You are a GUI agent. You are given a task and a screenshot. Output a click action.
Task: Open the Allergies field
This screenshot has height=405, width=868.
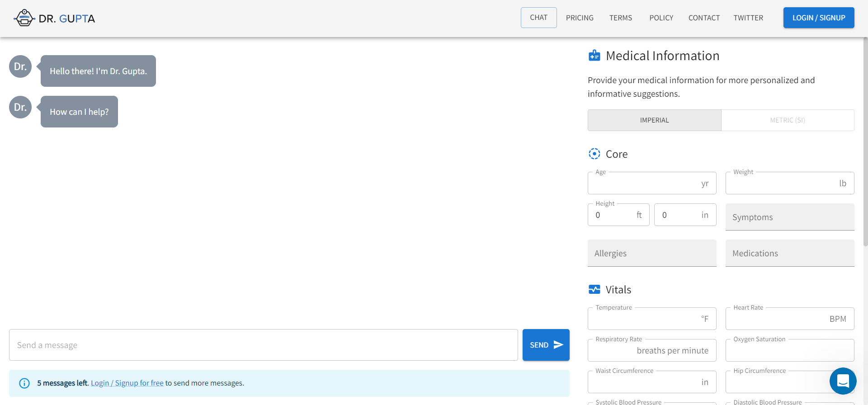pos(652,253)
